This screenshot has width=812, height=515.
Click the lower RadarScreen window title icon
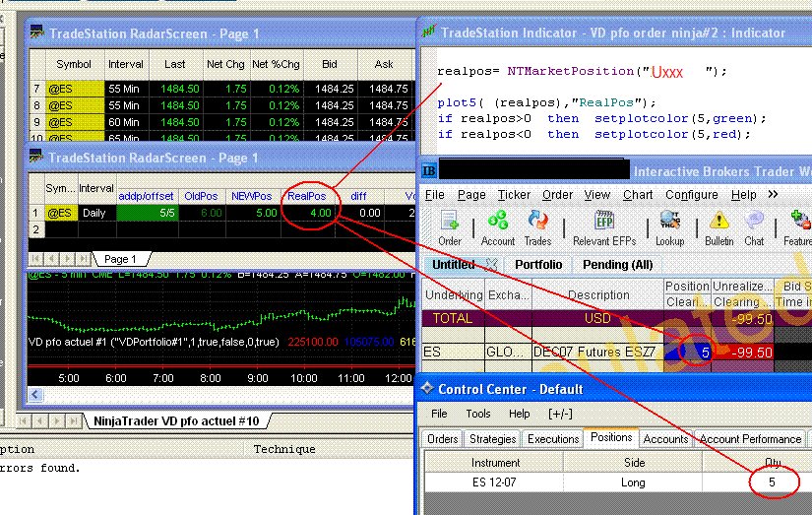coord(35,156)
